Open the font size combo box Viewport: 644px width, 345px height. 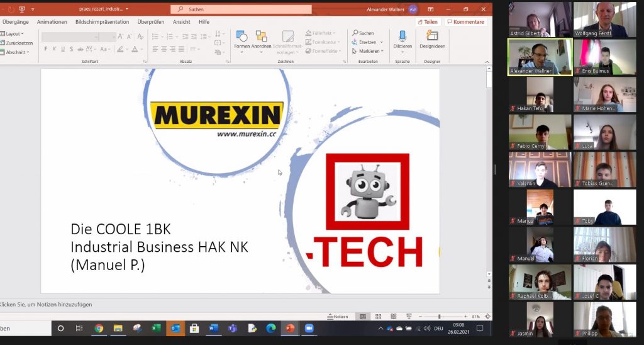coord(107,37)
